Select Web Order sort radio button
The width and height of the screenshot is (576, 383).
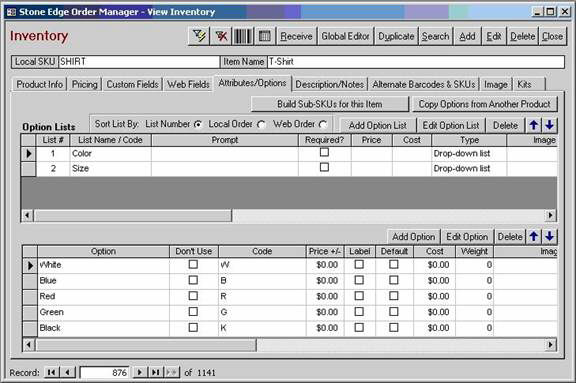click(x=323, y=124)
